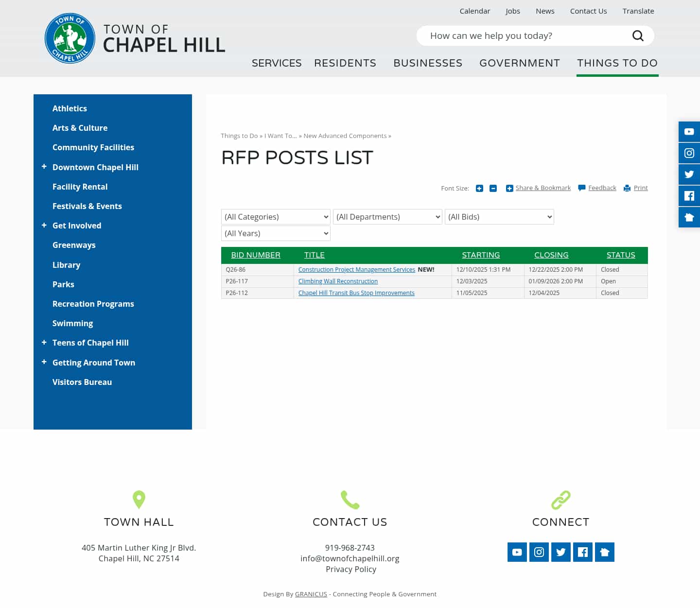700x608 pixels.
Task: Expand the Get Involved sidebar section
Action: pos(44,226)
